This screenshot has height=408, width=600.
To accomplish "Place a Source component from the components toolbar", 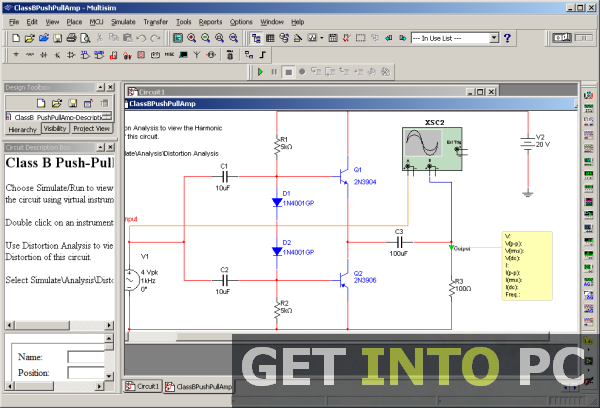I will 16,55.
